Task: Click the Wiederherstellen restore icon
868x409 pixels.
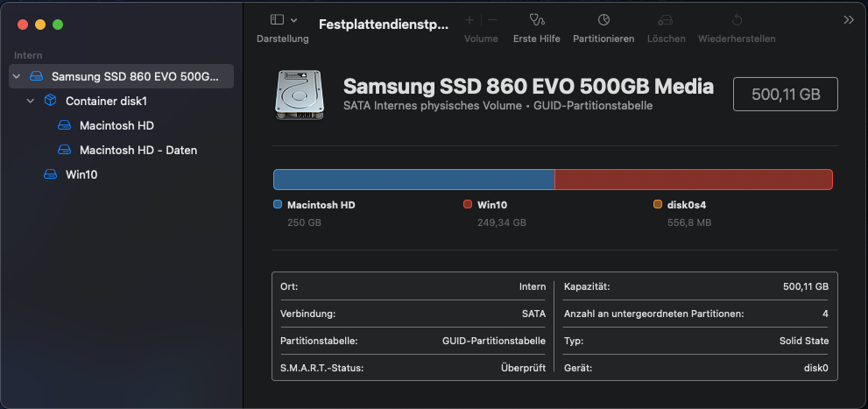Action: [x=737, y=20]
